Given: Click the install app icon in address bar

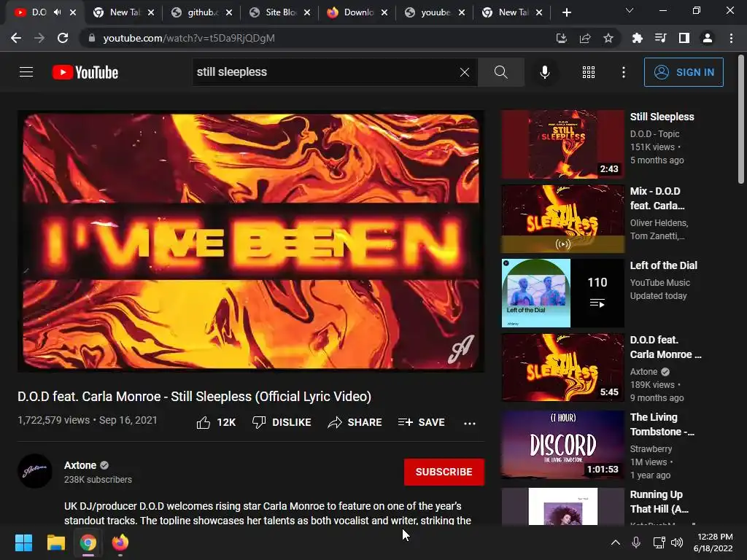Looking at the screenshot, I should tap(562, 38).
